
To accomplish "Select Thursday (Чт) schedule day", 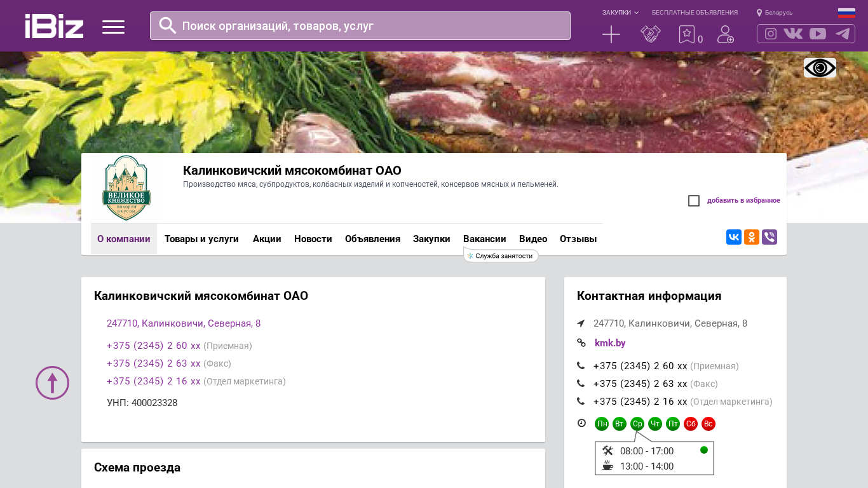I will click(x=655, y=424).
